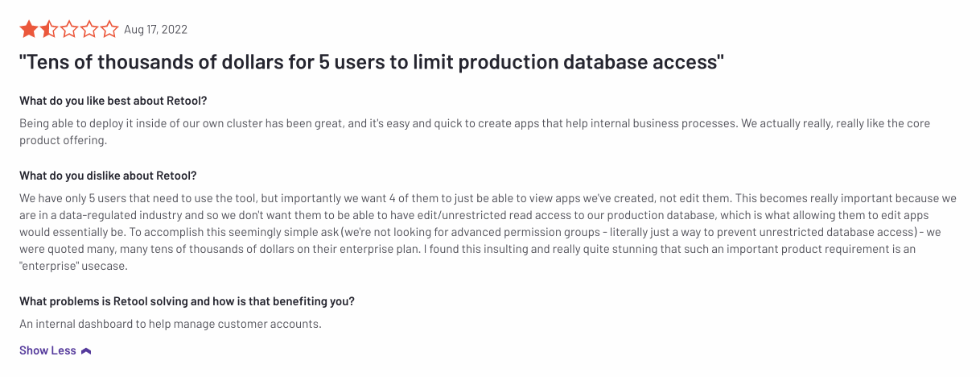The width and height of the screenshot is (980, 377).
Task: Click the review title about production database access
Action: pyautogui.click(x=372, y=62)
